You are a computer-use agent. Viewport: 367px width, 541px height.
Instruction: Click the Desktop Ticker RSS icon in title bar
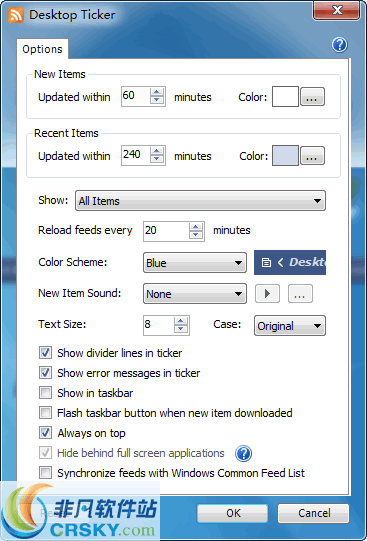(x=16, y=15)
